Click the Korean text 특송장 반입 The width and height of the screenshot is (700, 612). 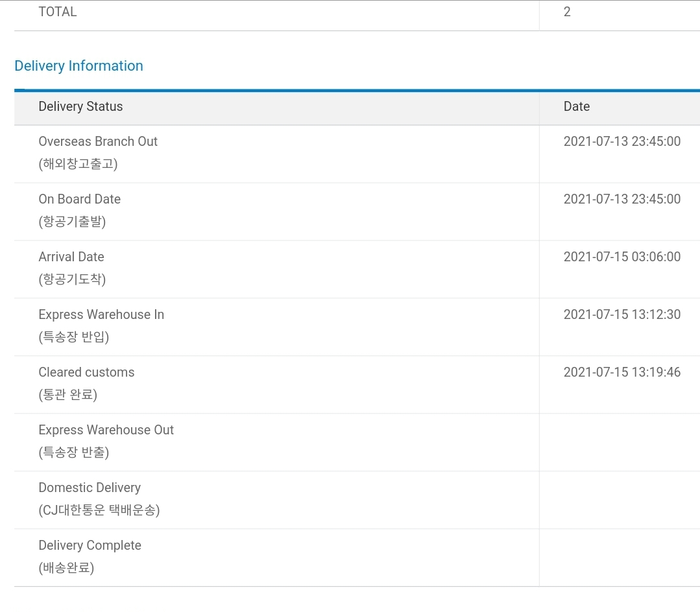point(74,336)
